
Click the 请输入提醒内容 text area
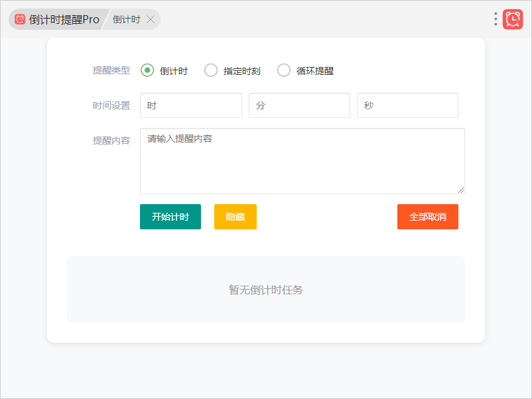coord(302,161)
